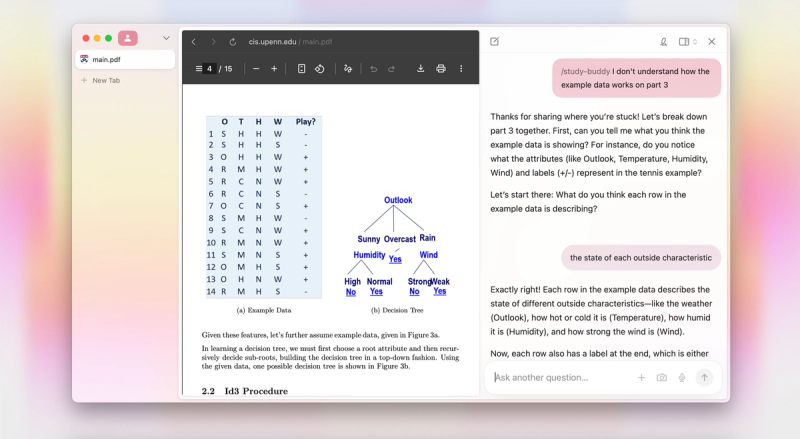Click the Outlook root node in decision tree
The width and height of the screenshot is (800, 439).
[x=398, y=200]
